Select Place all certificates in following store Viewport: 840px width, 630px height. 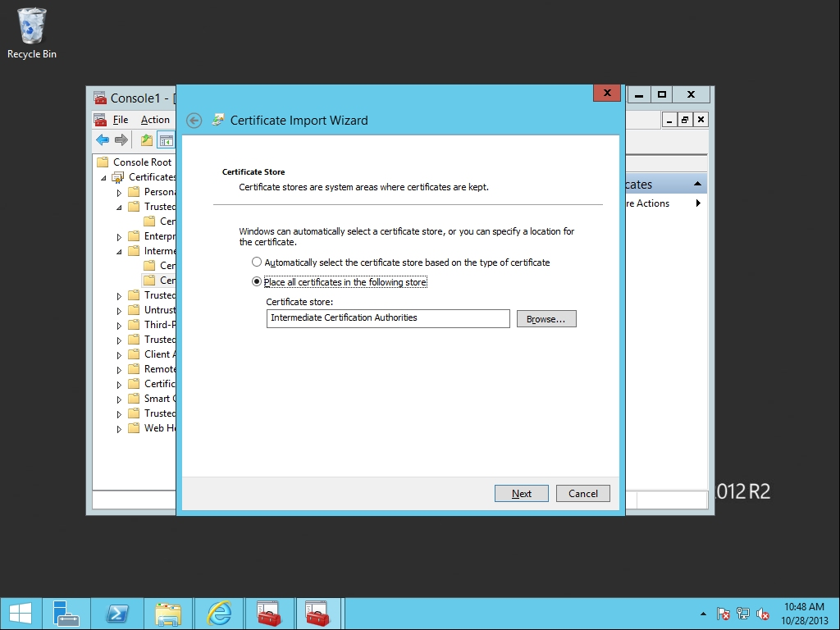tap(257, 282)
